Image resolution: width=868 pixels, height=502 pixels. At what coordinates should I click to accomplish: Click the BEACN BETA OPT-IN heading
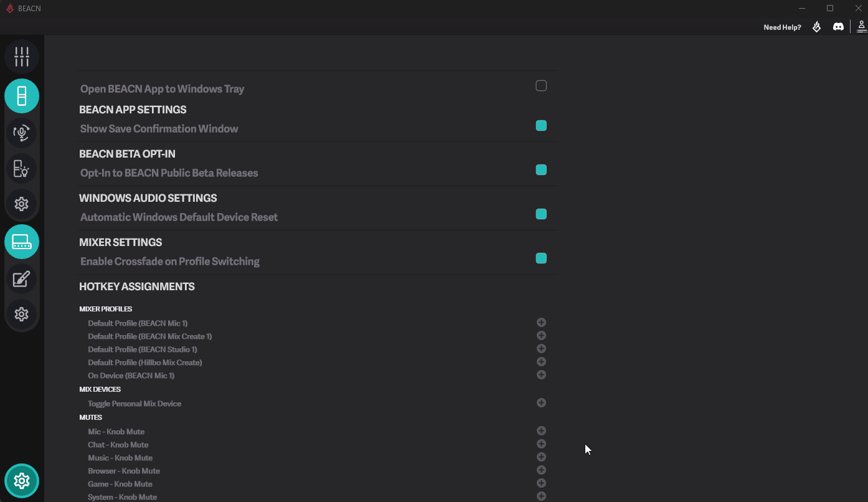coord(128,154)
